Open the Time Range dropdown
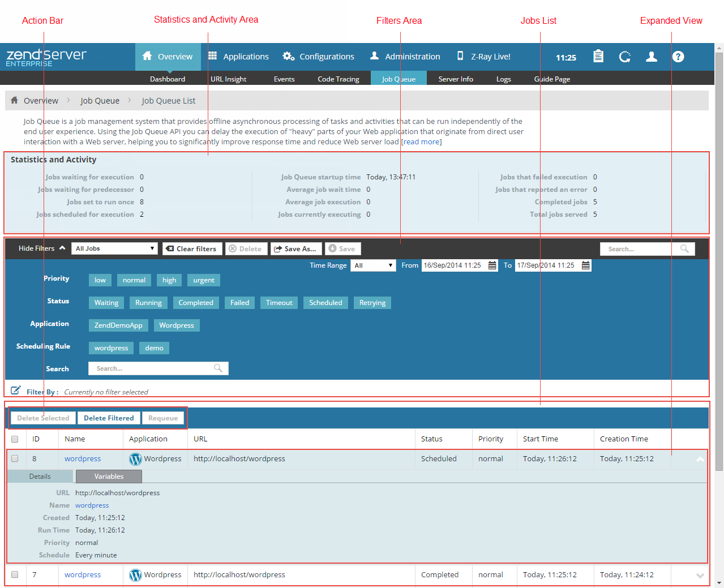This screenshot has width=724, height=588. 373,265
